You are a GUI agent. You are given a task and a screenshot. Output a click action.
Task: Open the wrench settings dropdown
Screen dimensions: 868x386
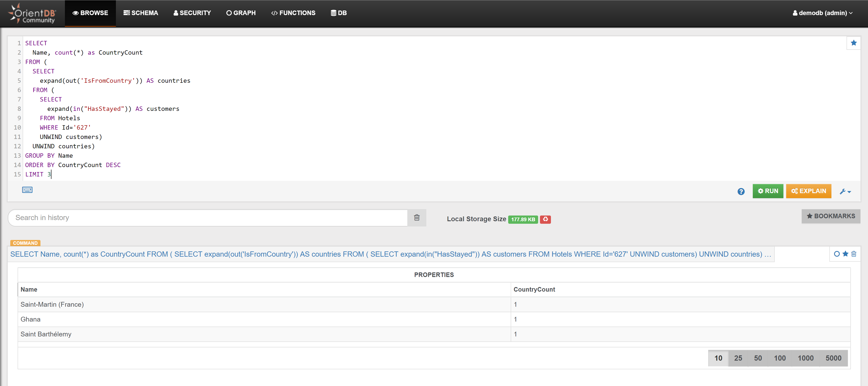(x=845, y=191)
